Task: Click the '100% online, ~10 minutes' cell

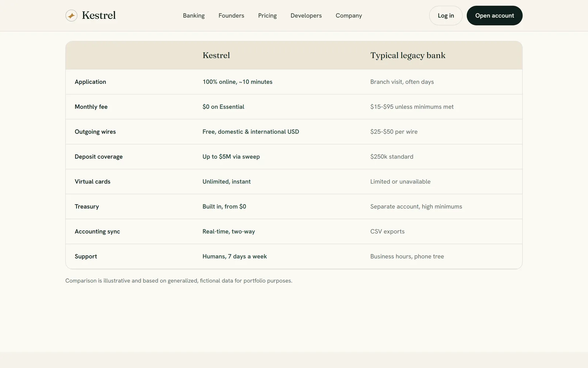Action: coord(237,82)
